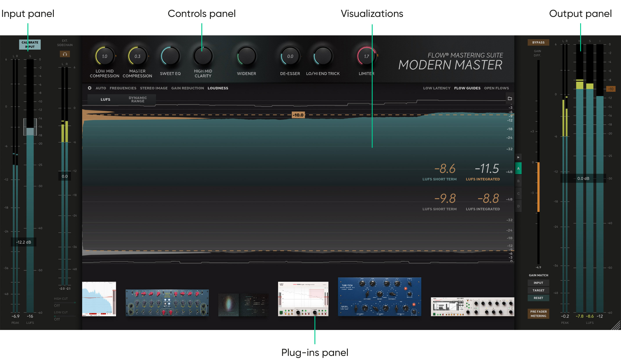Screen dimensions: 621x364
Task: Enable the headphone sidechain monitor icon
Action: pyautogui.click(x=65, y=54)
